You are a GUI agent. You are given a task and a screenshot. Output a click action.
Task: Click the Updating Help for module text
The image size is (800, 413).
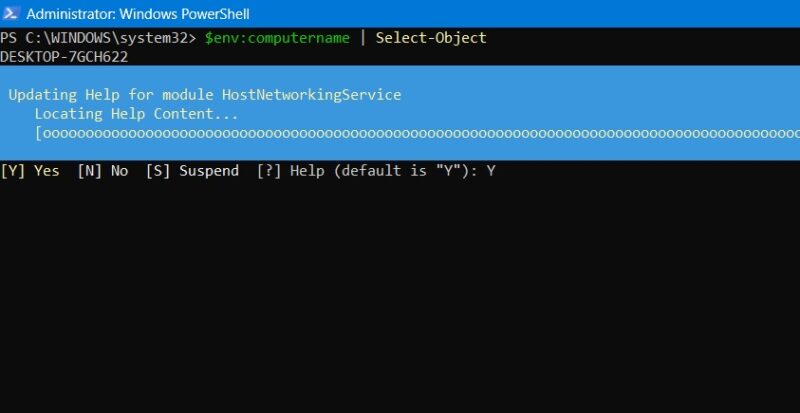point(106,95)
